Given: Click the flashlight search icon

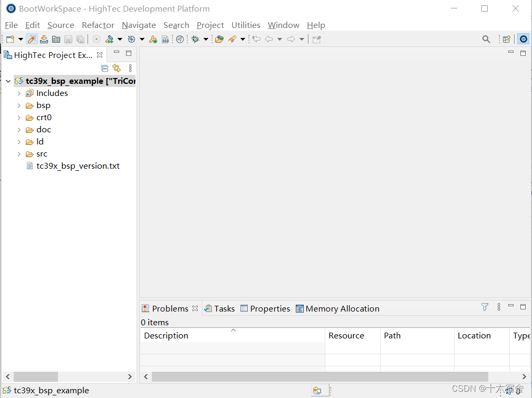Looking at the screenshot, I should (x=232, y=40).
